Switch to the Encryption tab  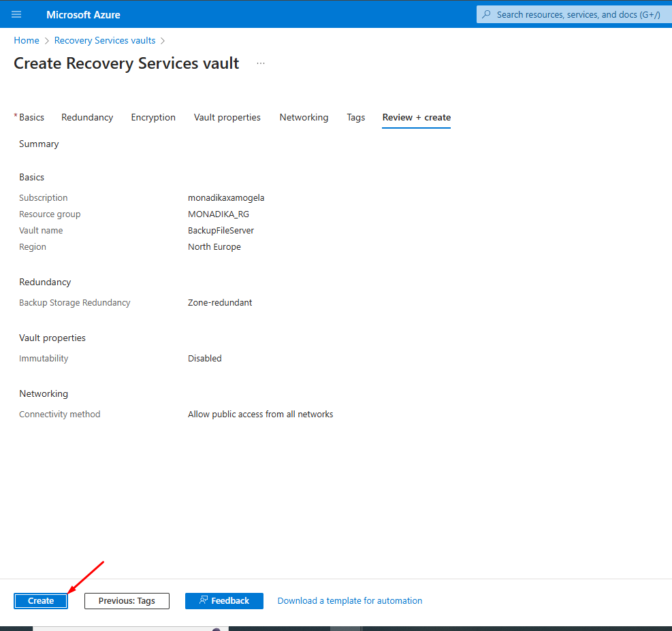click(x=153, y=117)
